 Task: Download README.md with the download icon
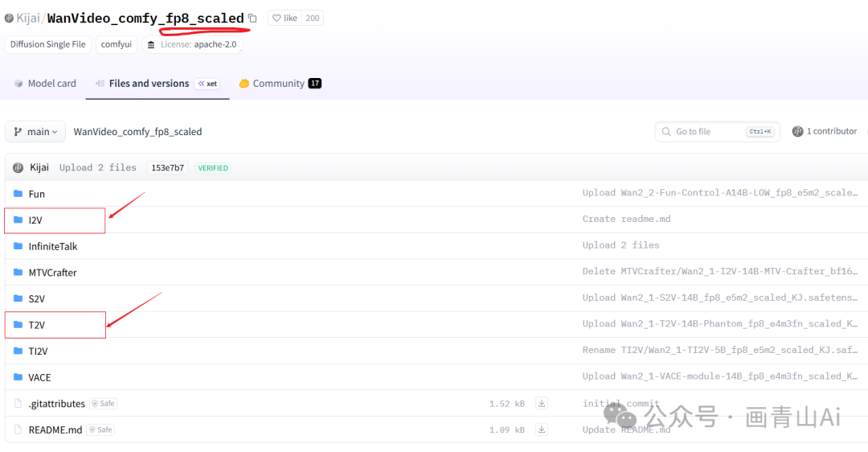pos(542,429)
